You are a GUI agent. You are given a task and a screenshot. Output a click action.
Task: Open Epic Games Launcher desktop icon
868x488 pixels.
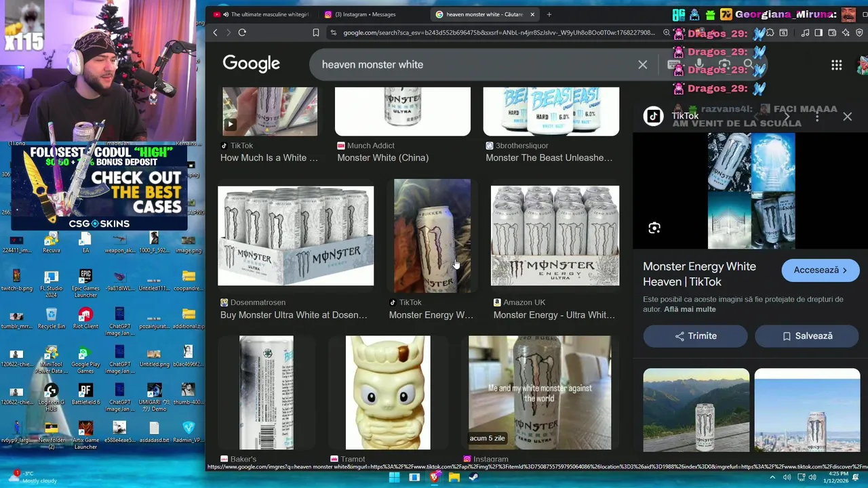tap(85, 283)
